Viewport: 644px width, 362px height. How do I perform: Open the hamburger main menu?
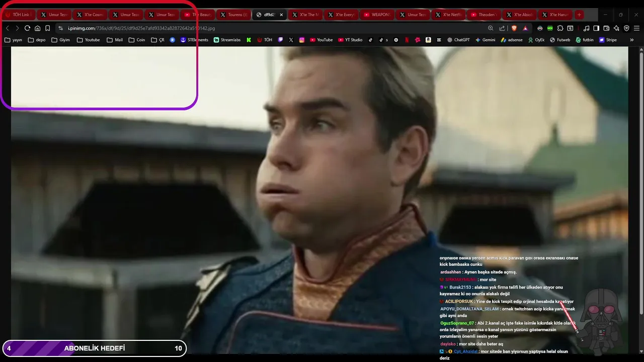(636, 28)
